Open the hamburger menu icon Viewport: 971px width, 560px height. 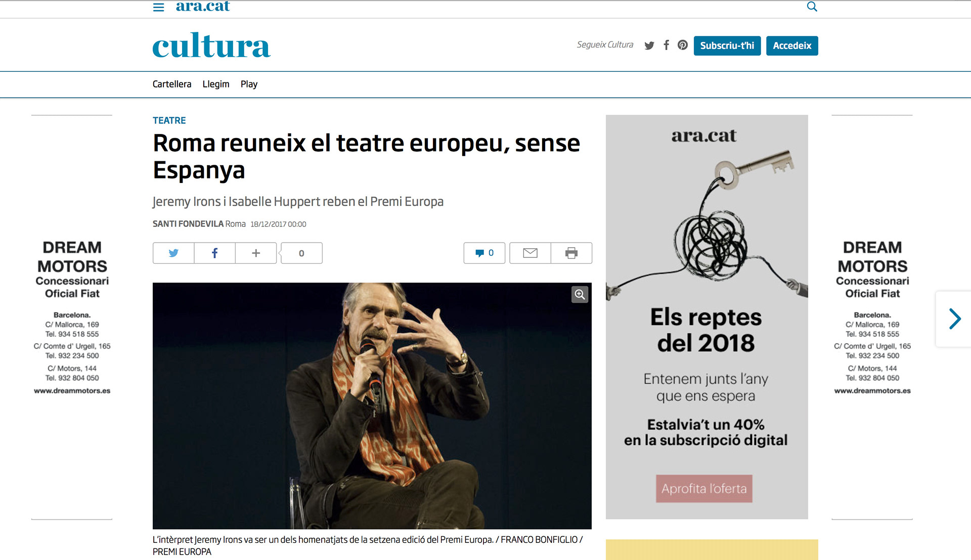pos(158,7)
